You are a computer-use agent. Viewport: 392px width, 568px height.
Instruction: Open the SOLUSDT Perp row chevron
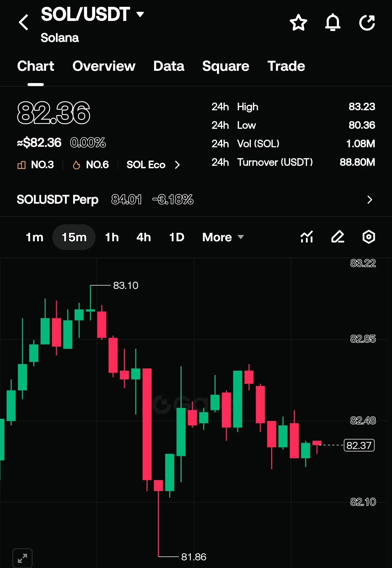tap(369, 200)
